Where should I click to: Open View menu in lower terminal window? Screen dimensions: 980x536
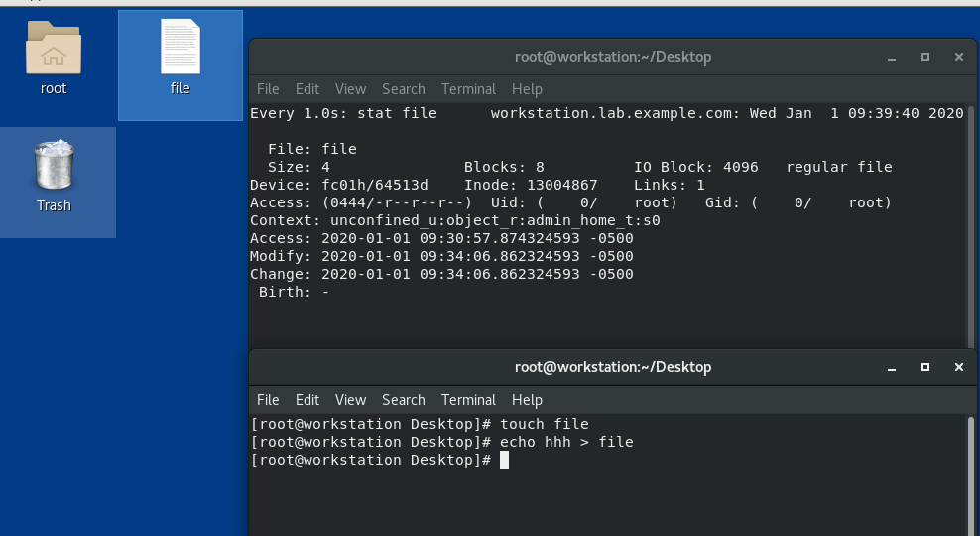(x=350, y=400)
